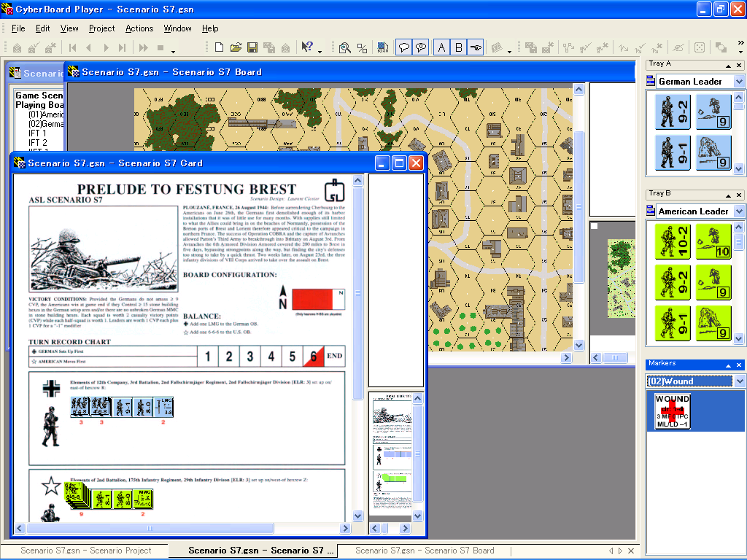Close the active document tab with X
Viewport: 747px width, 560px height.
click(631, 551)
